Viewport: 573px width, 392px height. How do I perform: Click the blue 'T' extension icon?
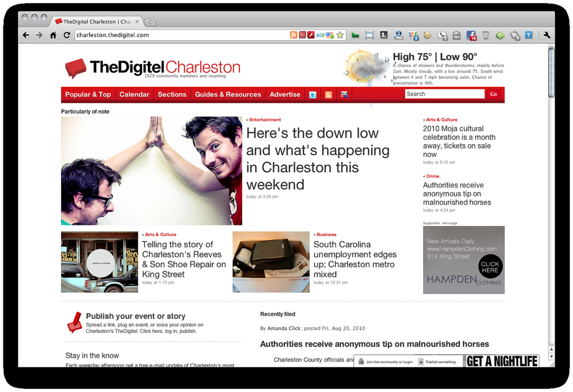point(528,35)
